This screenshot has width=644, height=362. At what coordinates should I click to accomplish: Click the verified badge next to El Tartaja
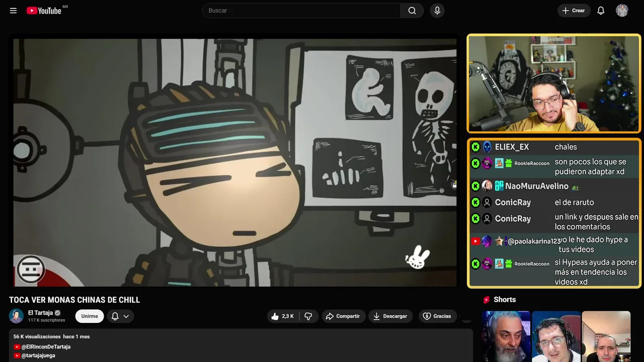click(57, 313)
